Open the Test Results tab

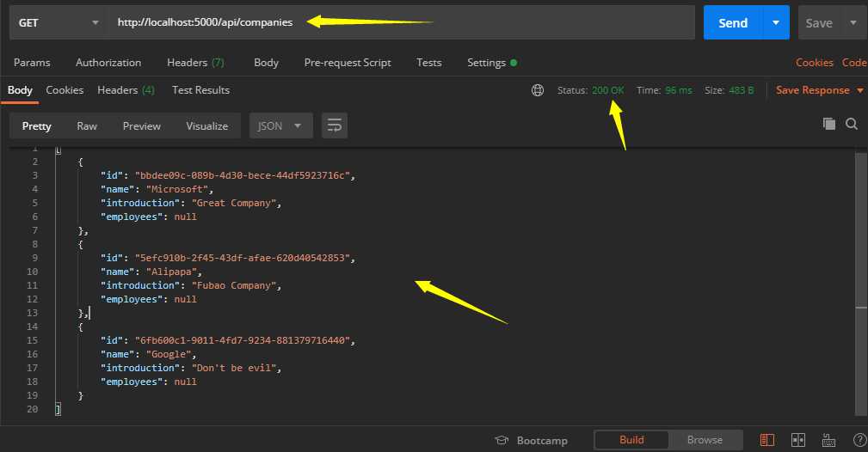[201, 90]
